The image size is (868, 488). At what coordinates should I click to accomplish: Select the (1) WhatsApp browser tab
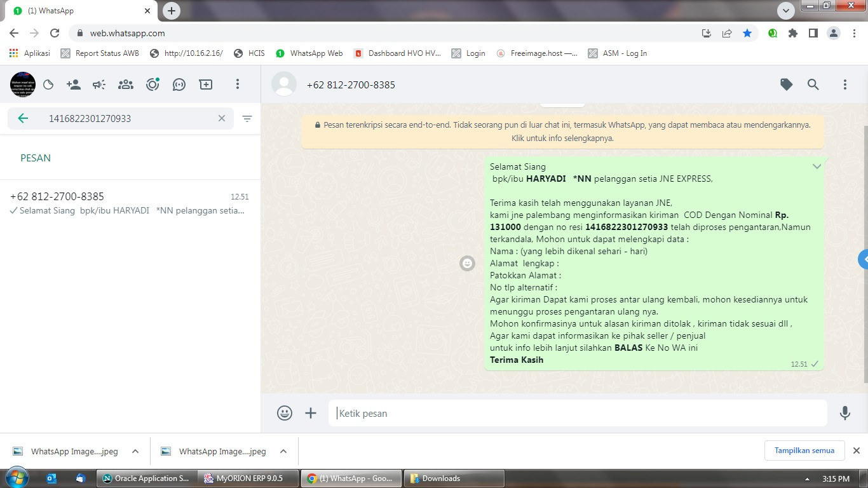pyautogui.click(x=83, y=11)
